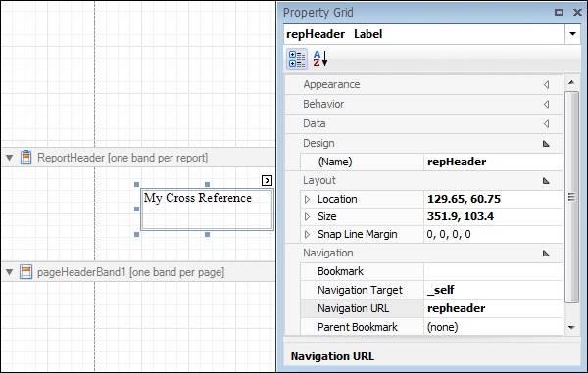Collapse the ReportHeader band
The height and width of the screenshot is (373, 588).
[x=10, y=158]
